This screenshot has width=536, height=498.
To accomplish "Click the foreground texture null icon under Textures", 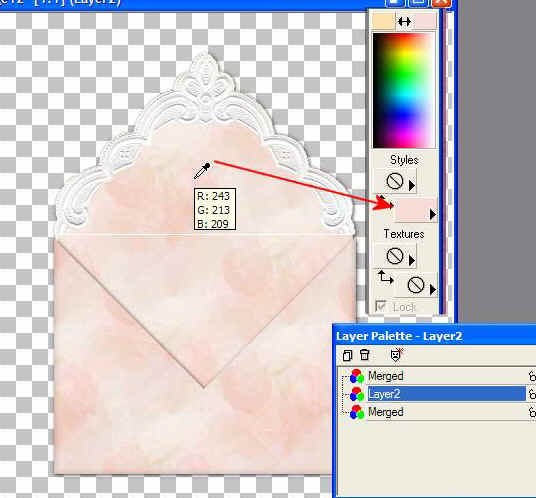I will [x=394, y=256].
